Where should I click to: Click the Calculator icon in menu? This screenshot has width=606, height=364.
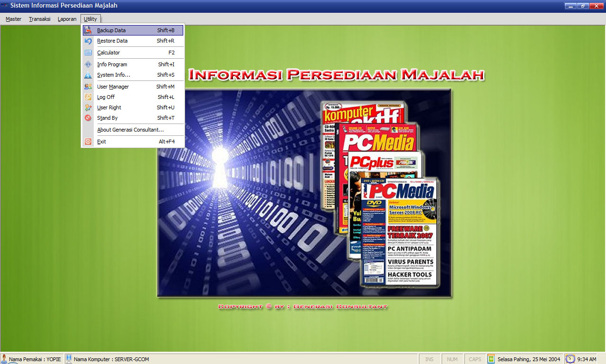88,53
